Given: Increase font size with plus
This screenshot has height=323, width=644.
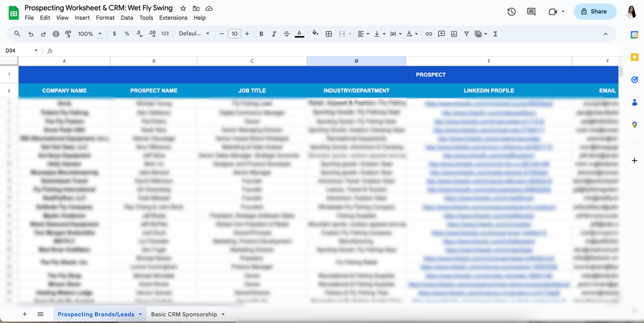Looking at the screenshot, I should tap(247, 34).
